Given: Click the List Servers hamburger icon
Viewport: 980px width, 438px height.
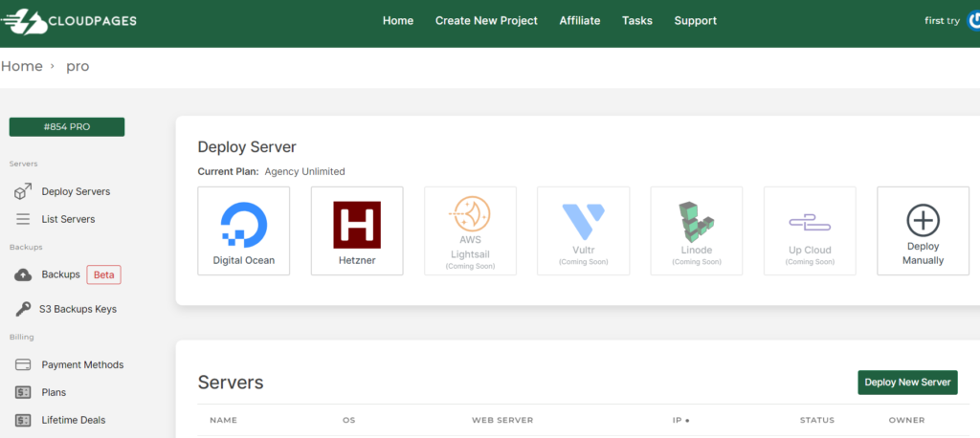Looking at the screenshot, I should (x=23, y=219).
